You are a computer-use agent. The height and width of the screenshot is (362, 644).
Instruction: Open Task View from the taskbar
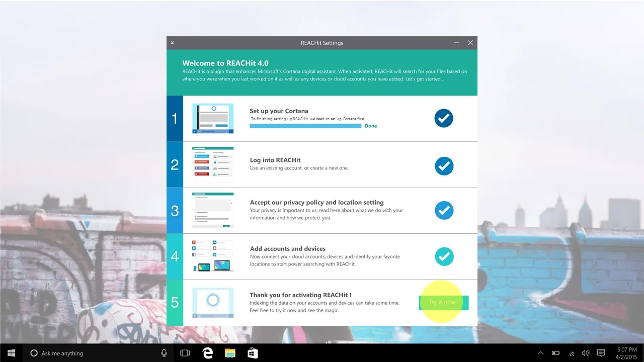pyautogui.click(x=185, y=353)
